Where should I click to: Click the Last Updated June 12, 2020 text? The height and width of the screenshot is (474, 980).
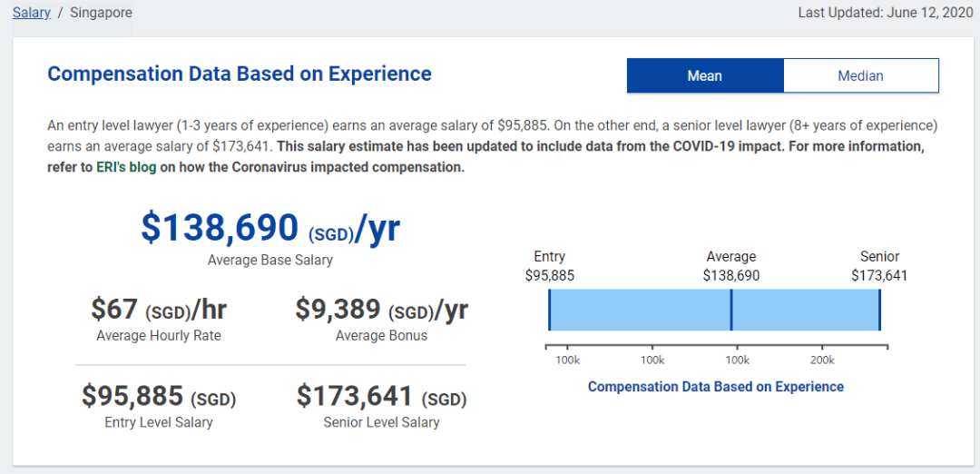coord(886,13)
